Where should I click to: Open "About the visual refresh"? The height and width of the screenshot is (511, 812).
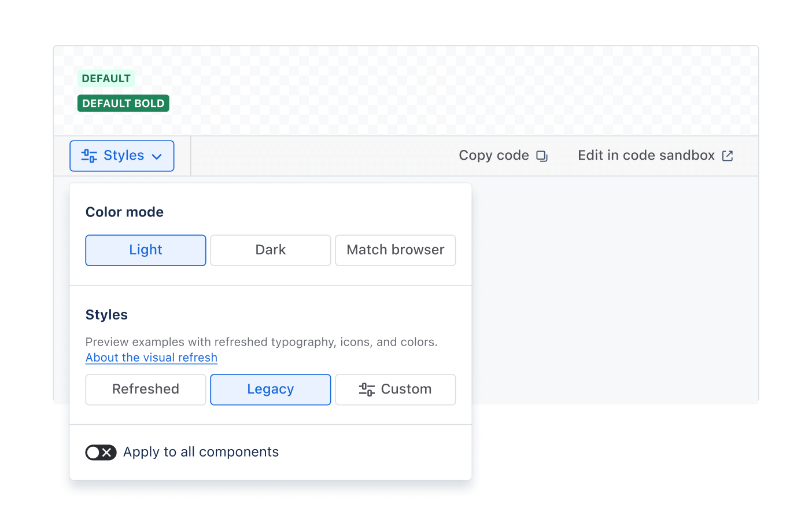151,357
